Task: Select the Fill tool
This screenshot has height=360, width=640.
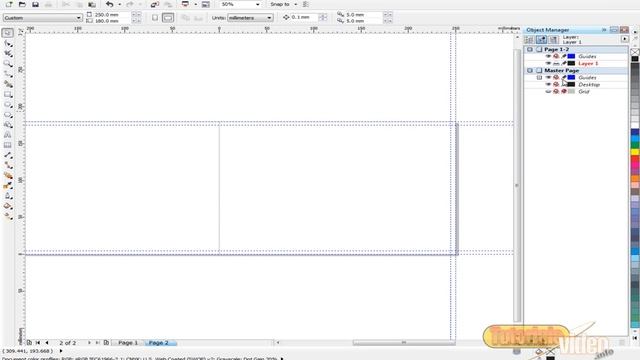Action: click(8, 206)
